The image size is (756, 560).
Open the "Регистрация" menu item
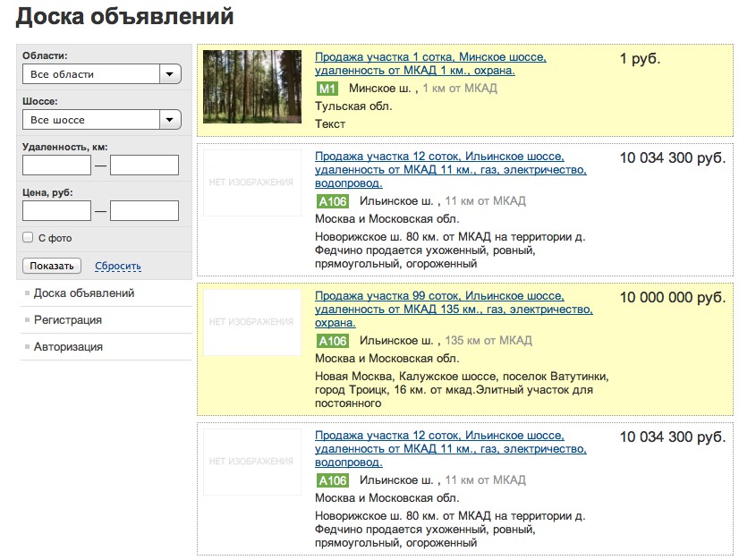(x=67, y=320)
